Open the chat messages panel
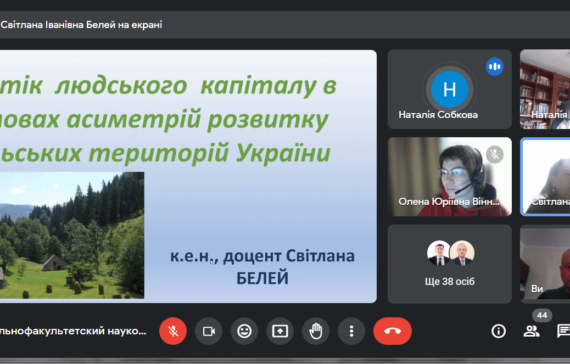Image resolution: width=570 pixels, height=364 pixels. point(563,331)
